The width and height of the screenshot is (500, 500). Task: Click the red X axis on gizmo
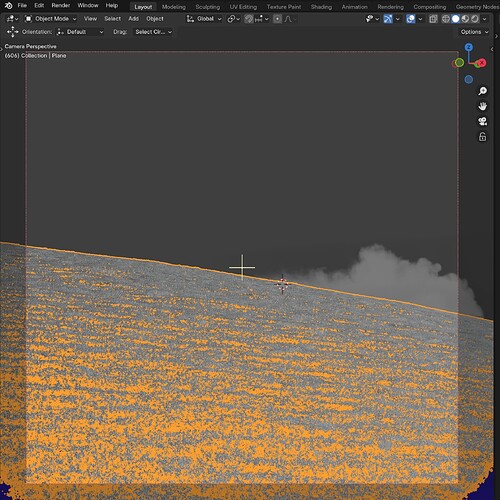coord(482,63)
